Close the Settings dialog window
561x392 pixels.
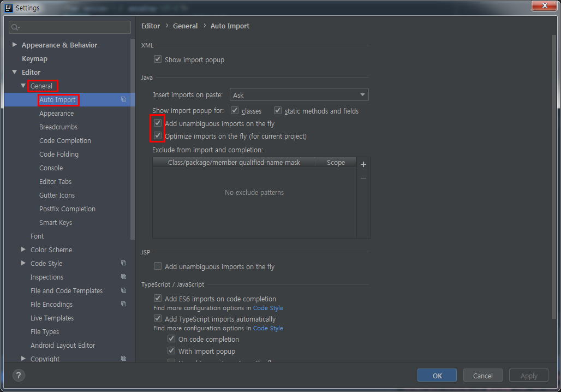[544, 5]
